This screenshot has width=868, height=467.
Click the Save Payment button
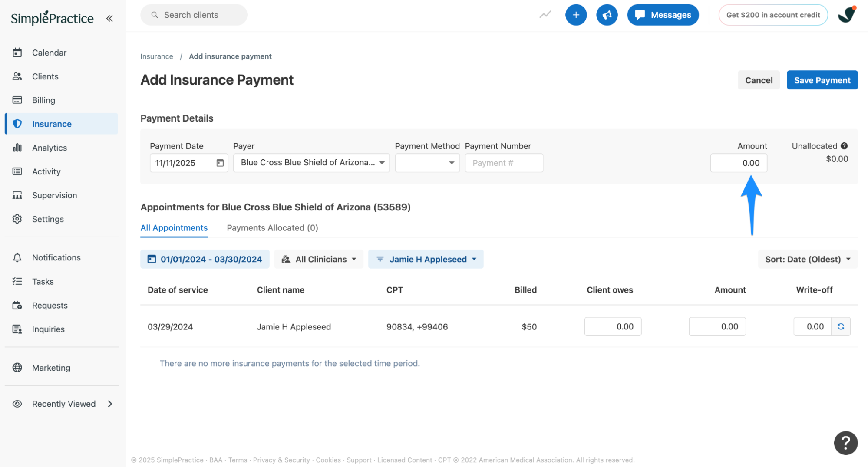click(x=822, y=80)
